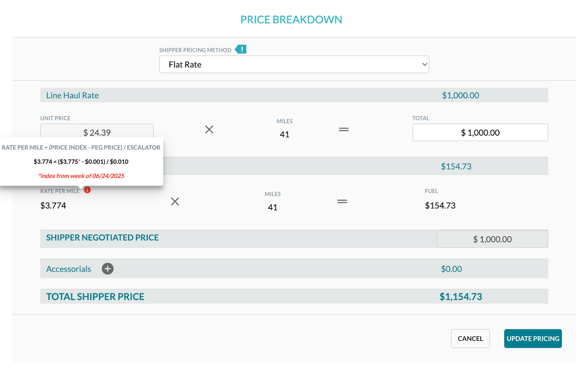The width and height of the screenshot is (588, 375).
Task: Click the Line Haul Rate $1,000.00 amount
Action: (x=460, y=95)
